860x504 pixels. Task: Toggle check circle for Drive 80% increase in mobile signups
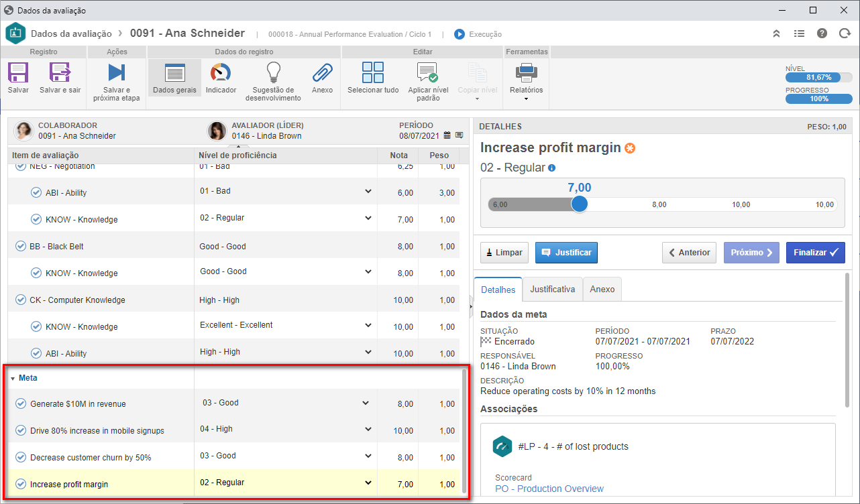click(x=20, y=430)
